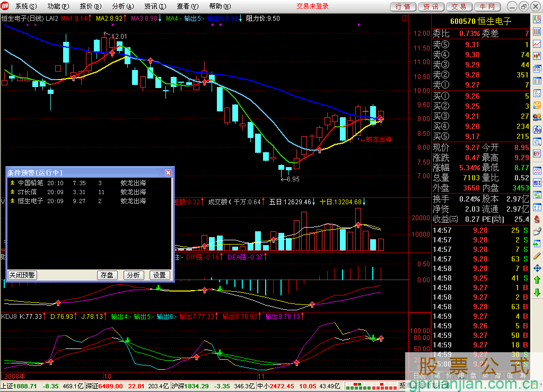This screenshot has height=392, width=543.
Task: Click the green down arrow sidebar icon
Action: (537, 292)
